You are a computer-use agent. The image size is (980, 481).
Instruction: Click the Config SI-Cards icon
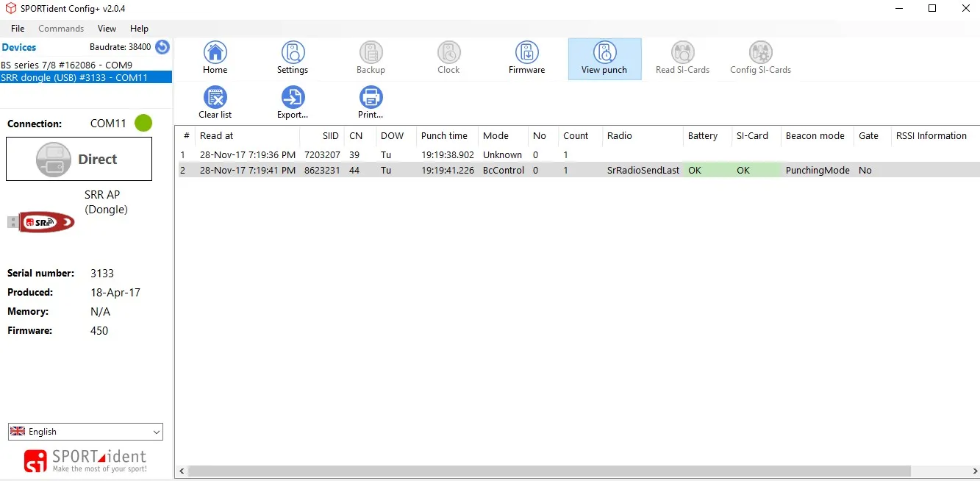(x=760, y=58)
